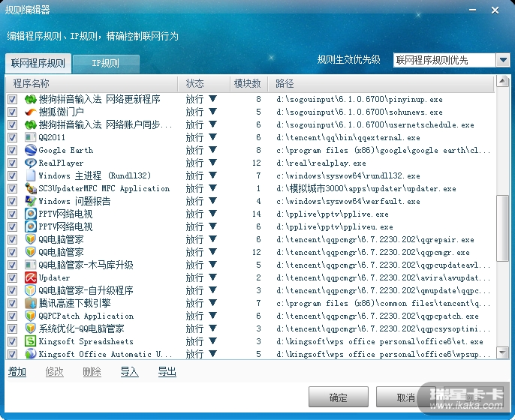Click the QQPCPatch Application shield icon

point(31,316)
